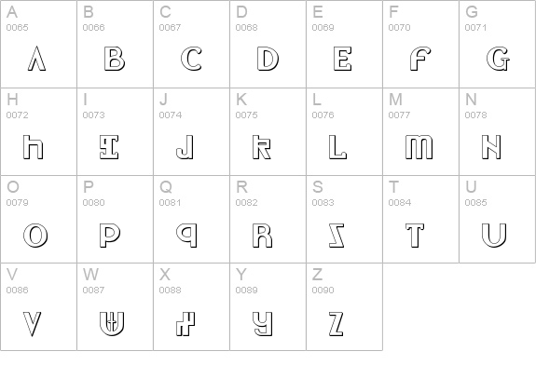Image resolution: width=536 pixels, height=392 pixels.
Task: Select the W glyph with center stroke
Action: click(x=112, y=324)
